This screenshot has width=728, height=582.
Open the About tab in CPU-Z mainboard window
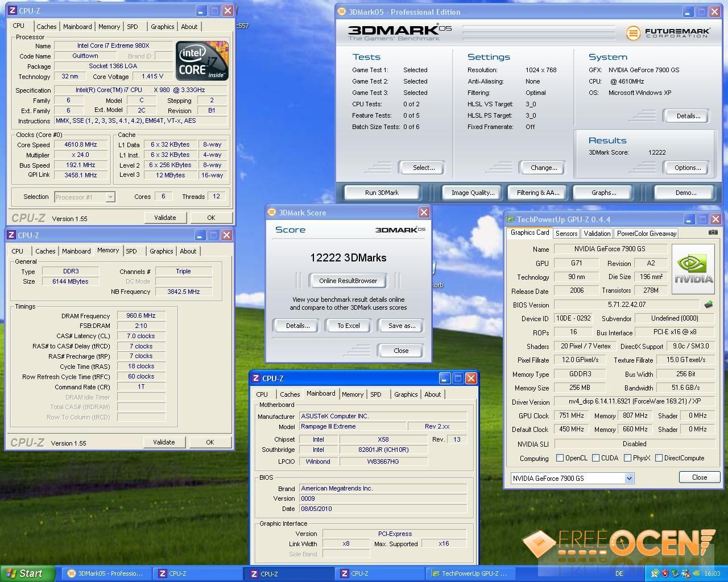(433, 394)
